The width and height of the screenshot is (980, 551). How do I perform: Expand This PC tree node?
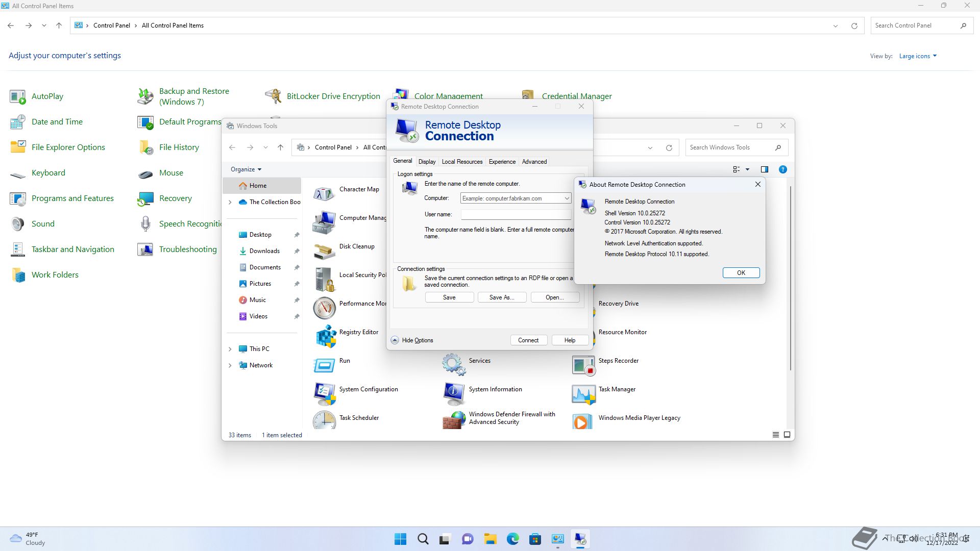230,349
